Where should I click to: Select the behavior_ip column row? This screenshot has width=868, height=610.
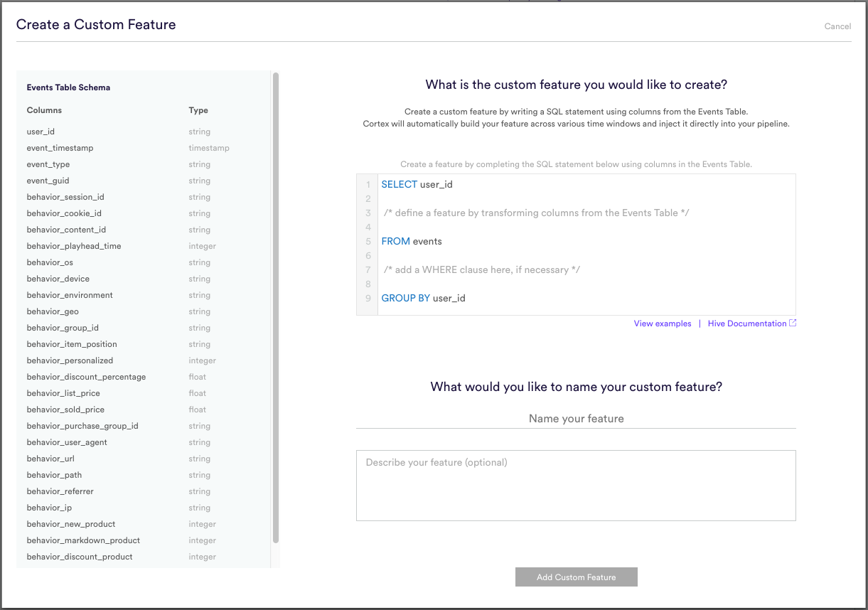click(144, 508)
